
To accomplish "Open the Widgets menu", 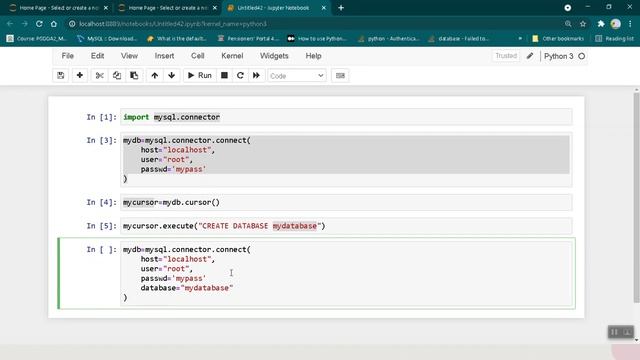I will [274, 56].
